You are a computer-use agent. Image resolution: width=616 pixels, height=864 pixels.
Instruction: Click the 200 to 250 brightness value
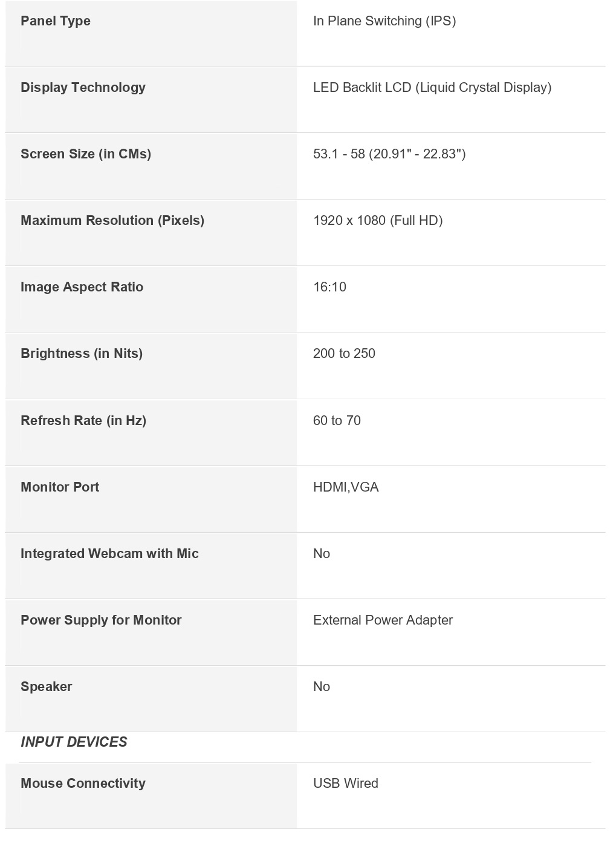coord(344,354)
